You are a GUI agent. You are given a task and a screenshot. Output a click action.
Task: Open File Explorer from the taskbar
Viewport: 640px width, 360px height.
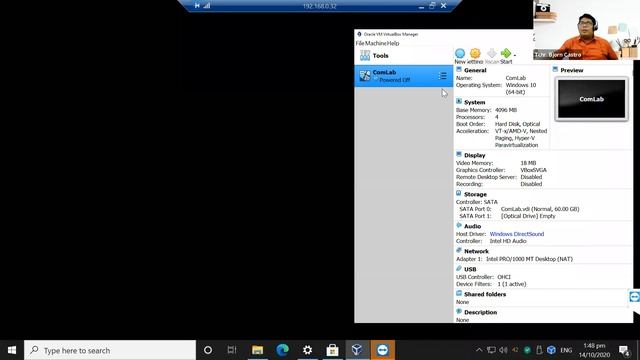click(x=258, y=350)
